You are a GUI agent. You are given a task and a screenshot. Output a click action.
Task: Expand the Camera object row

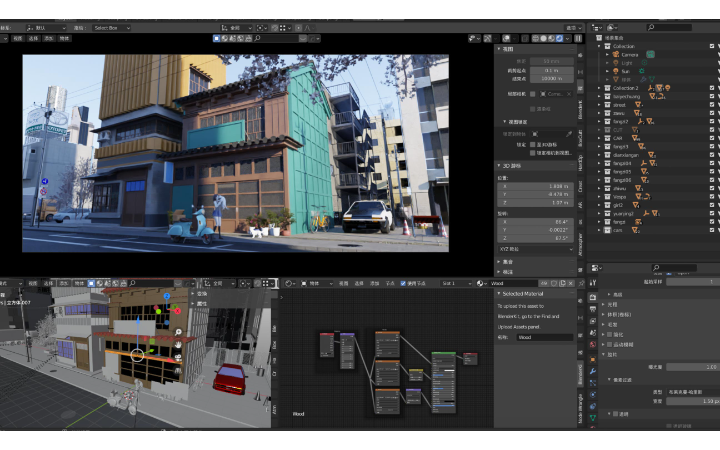coord(608,55)
